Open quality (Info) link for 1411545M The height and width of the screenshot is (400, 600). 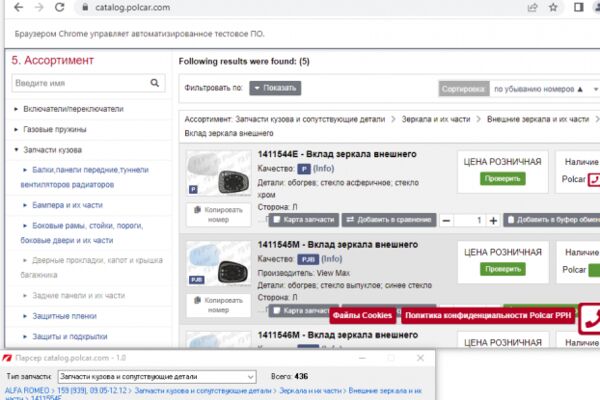tap(332, 259)
